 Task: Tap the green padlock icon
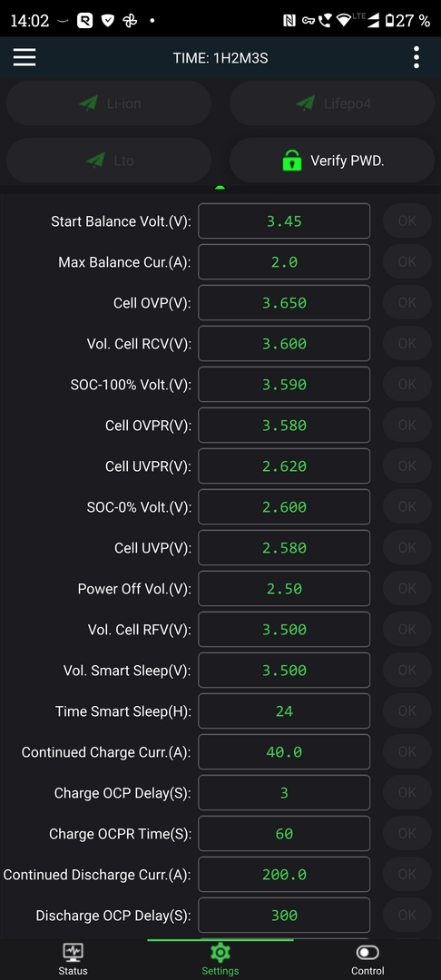click(291, 161)
